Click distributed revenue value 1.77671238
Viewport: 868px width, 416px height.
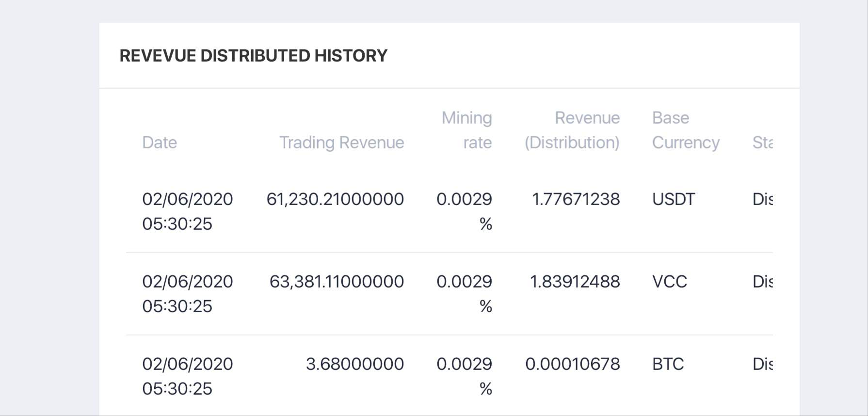tap(576, 199)
